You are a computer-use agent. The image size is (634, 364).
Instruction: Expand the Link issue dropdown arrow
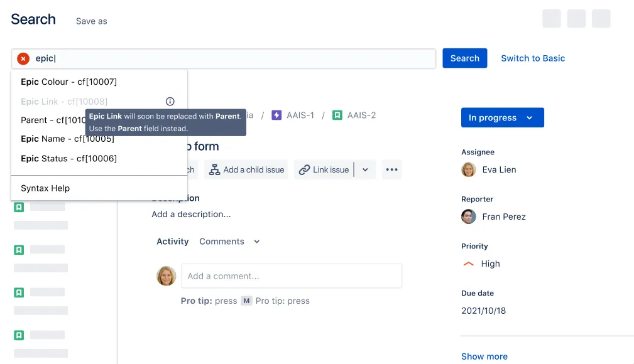point(365,169)
